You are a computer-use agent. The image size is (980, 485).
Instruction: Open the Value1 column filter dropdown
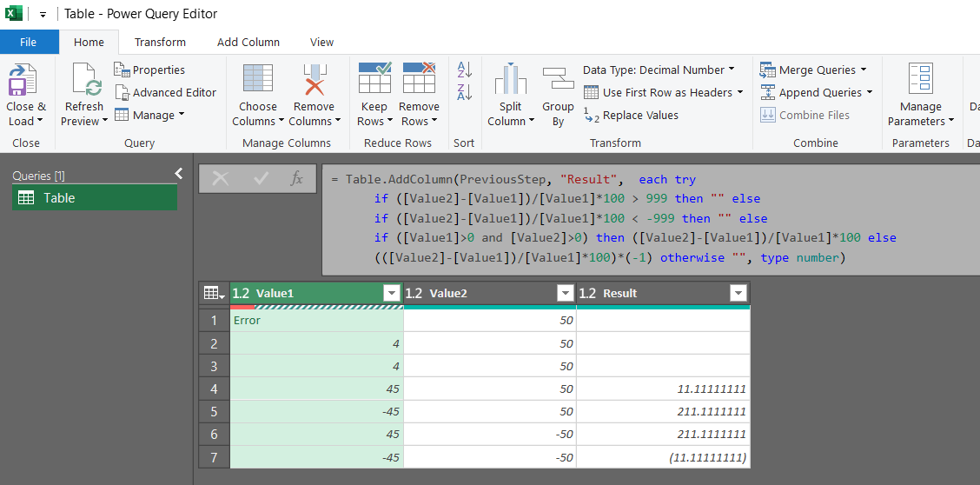click(x=391, y=294)
